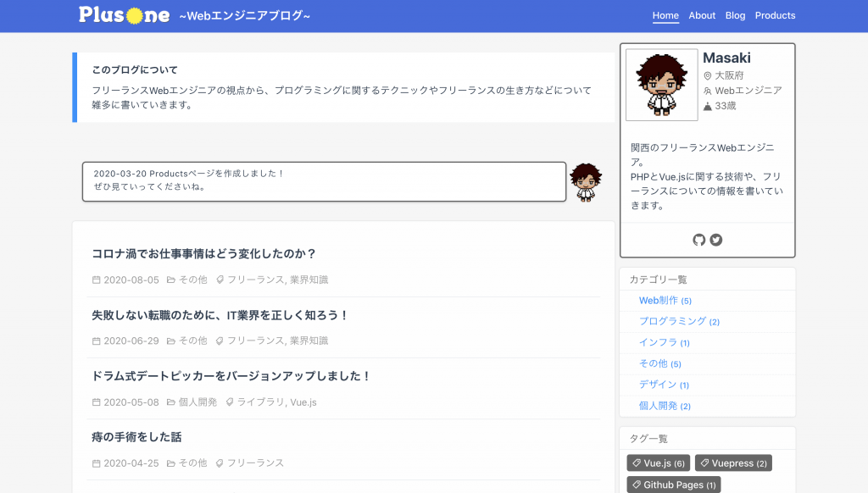Click tag icon in 痔の手術 post row
The height and width of the screenshot is (493, 868).
tap(220, 463)
